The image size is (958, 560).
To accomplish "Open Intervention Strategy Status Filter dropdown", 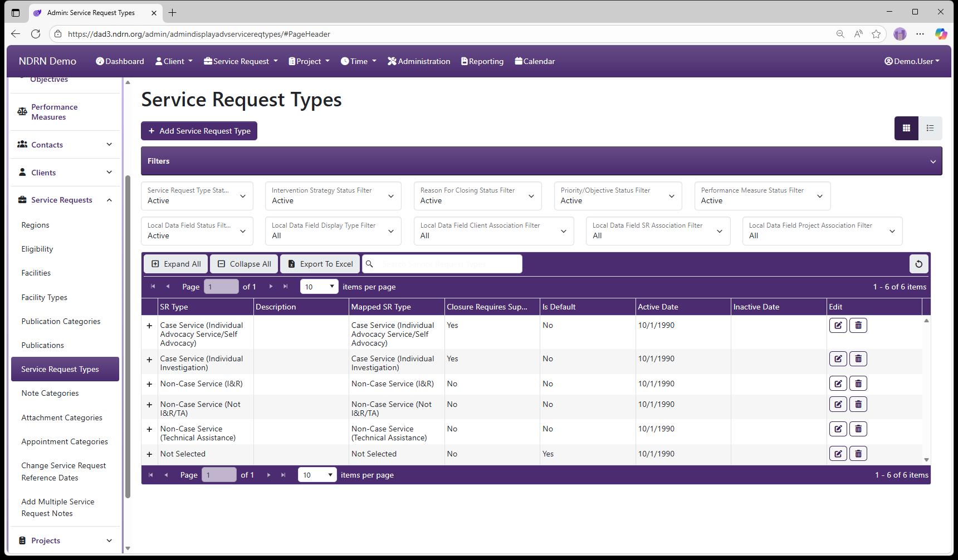I will click(333, 196).
